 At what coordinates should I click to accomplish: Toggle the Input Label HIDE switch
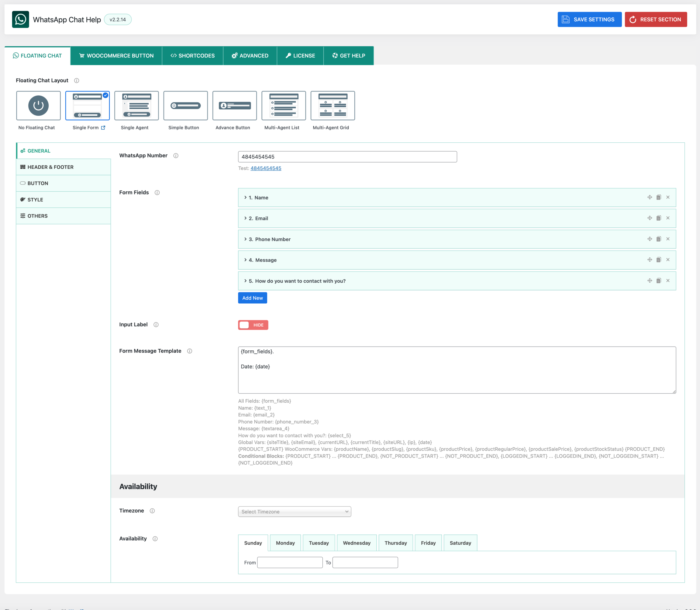coord(253,325)
